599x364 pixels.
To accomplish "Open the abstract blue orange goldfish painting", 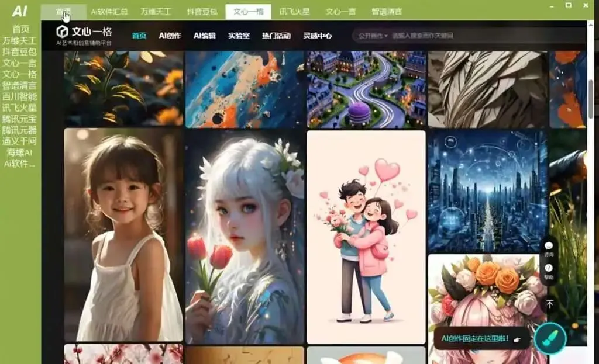I will (245, 89).
